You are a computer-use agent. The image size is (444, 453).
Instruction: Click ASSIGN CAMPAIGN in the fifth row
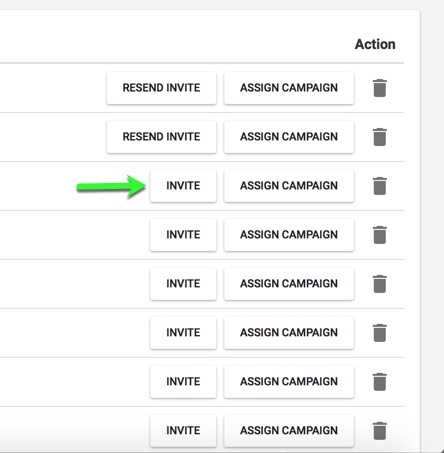click(x=289, y=284)
